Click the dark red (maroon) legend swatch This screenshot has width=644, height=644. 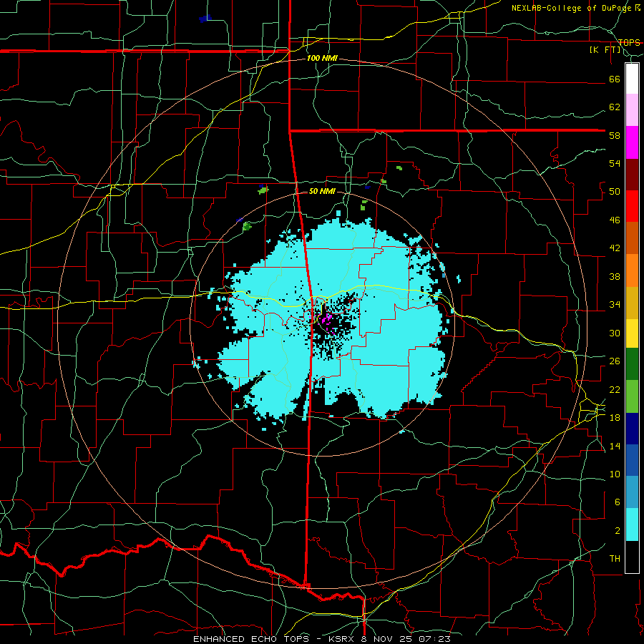(x=632, y=175)
